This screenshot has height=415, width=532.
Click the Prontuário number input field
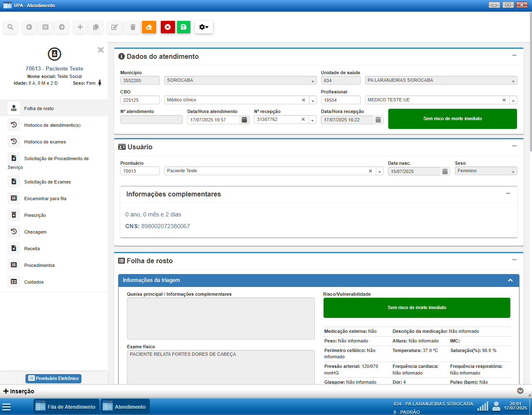tap(140, 171)
